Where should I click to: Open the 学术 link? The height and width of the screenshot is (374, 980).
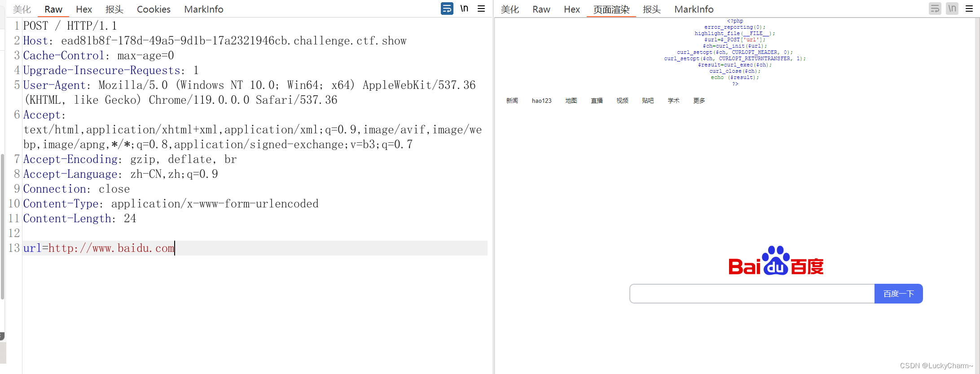click(673, 101)
